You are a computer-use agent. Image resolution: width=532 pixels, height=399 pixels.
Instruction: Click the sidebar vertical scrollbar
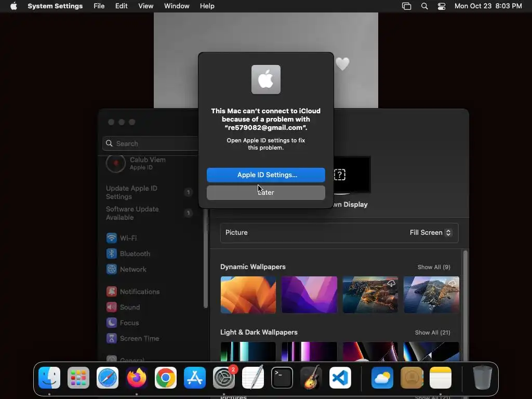205,259
